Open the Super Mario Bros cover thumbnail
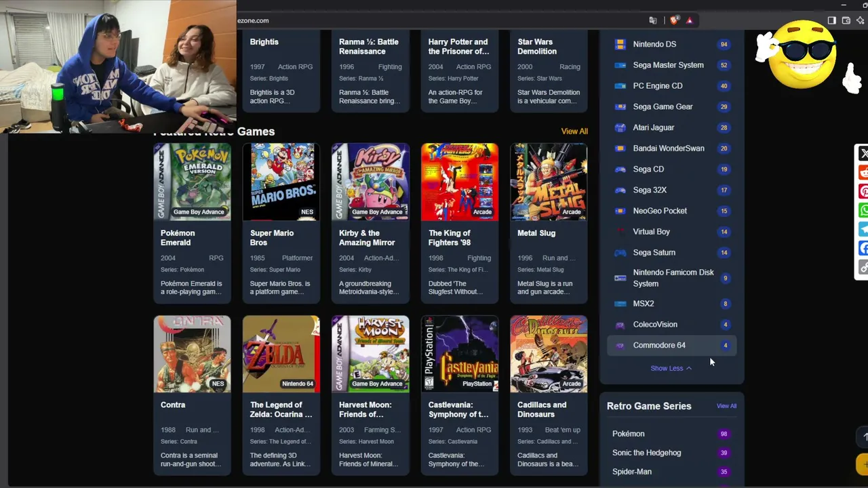The image size is (868, 488). 281,182
